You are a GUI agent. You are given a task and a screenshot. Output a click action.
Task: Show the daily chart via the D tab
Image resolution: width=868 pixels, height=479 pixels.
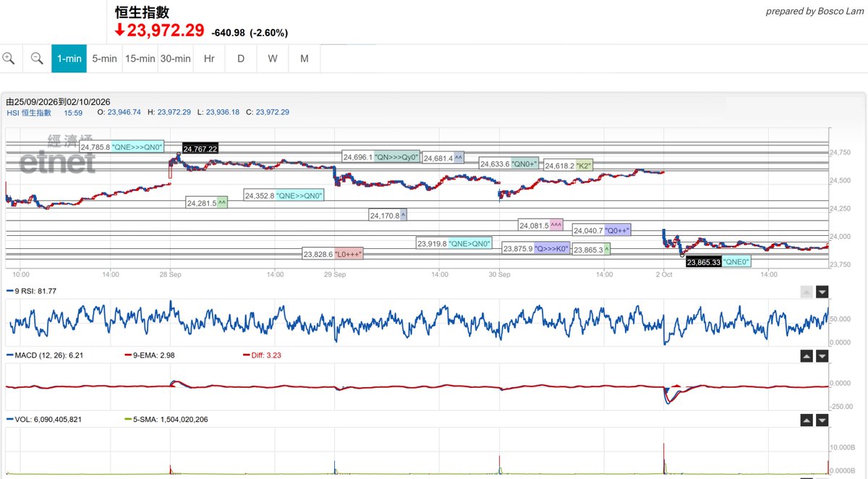[x=241, y=59]
